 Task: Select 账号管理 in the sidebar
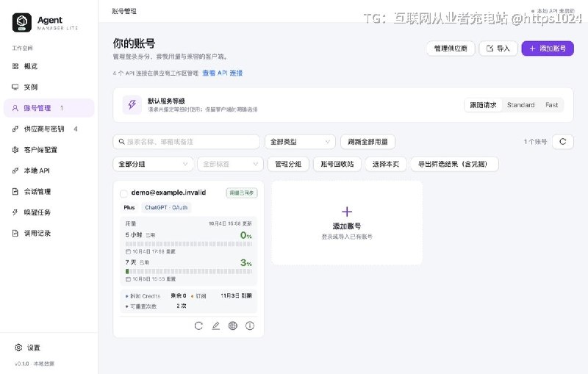pyautogui.click(x=49, y=108)
